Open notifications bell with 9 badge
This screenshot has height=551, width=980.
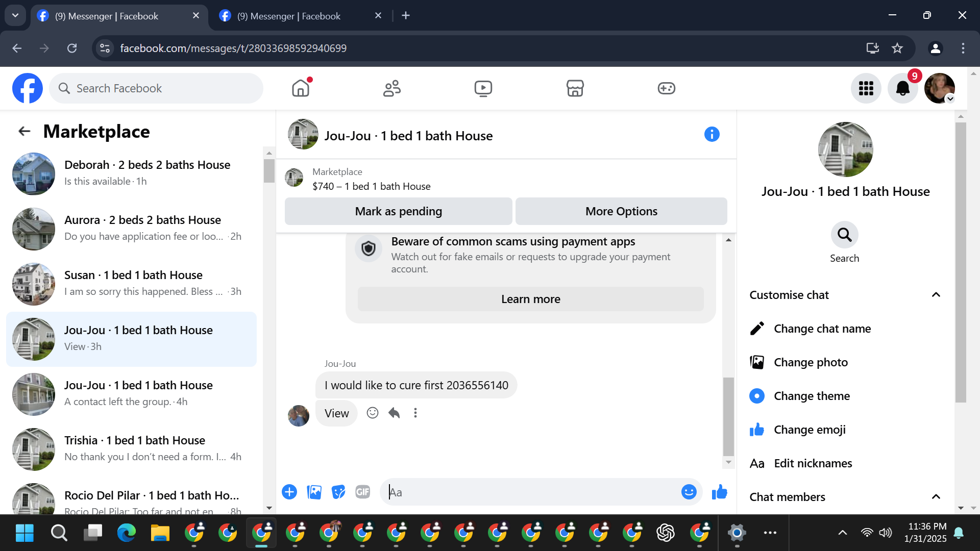903,88
